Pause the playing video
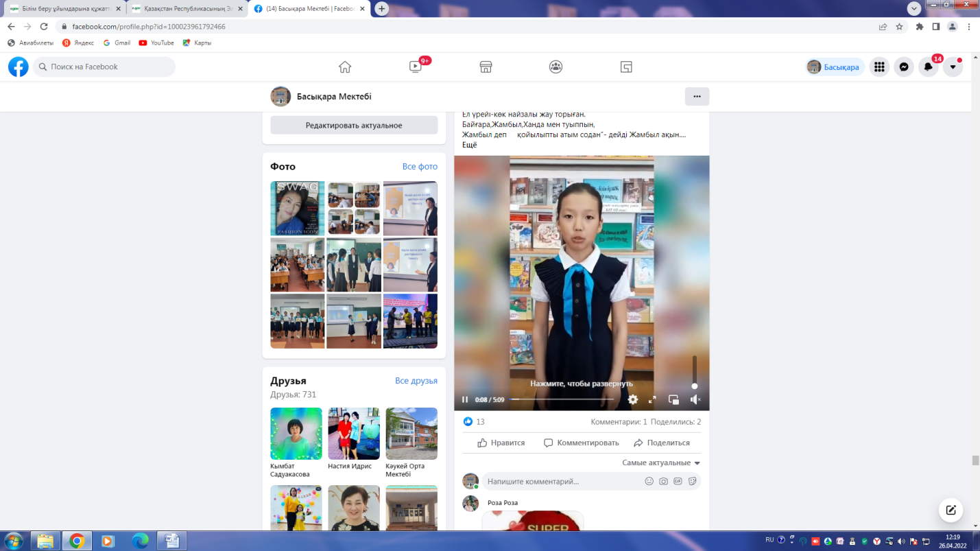 point(465,399)
